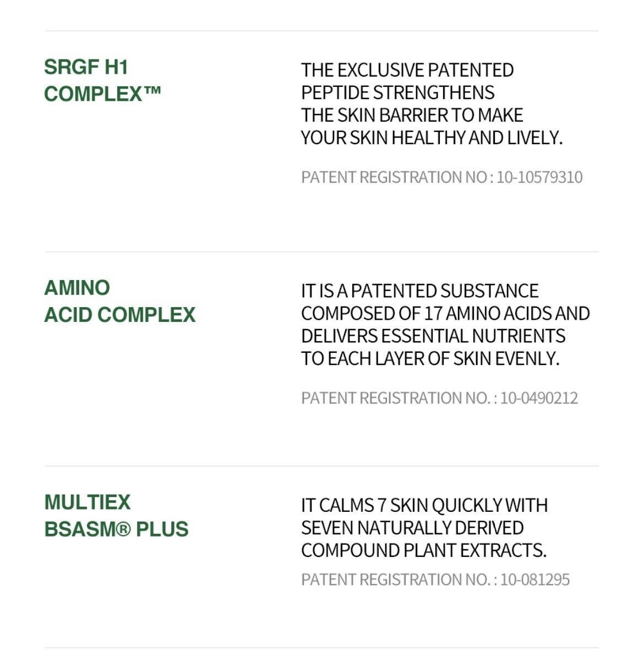
Task: Click 'THE EXCLUSIVE PATENTED' text line
Action: pos(407,70)
